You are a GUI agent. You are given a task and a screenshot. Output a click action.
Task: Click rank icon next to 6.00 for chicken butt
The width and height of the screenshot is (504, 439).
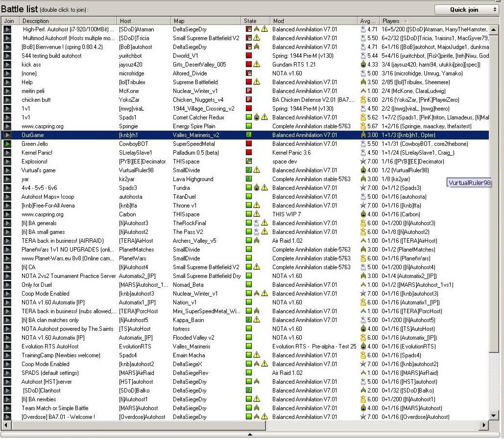pyautogui.click(x=363, y=99)
